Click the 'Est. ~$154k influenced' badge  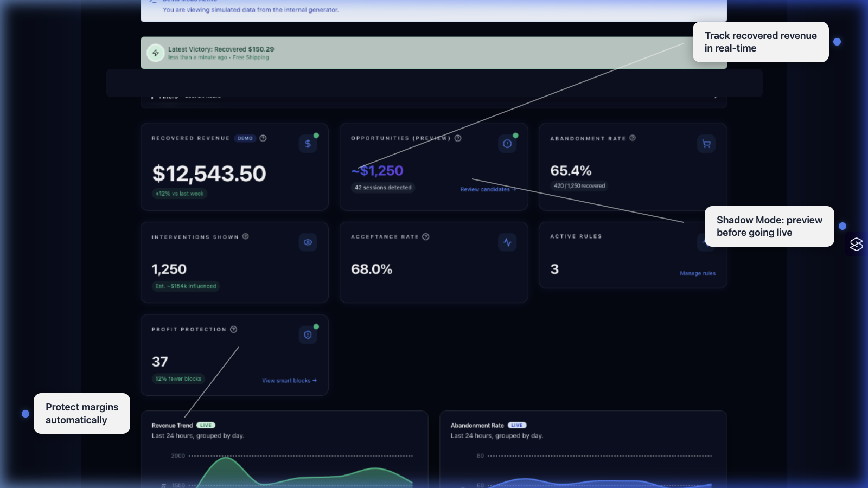(186, 286)
